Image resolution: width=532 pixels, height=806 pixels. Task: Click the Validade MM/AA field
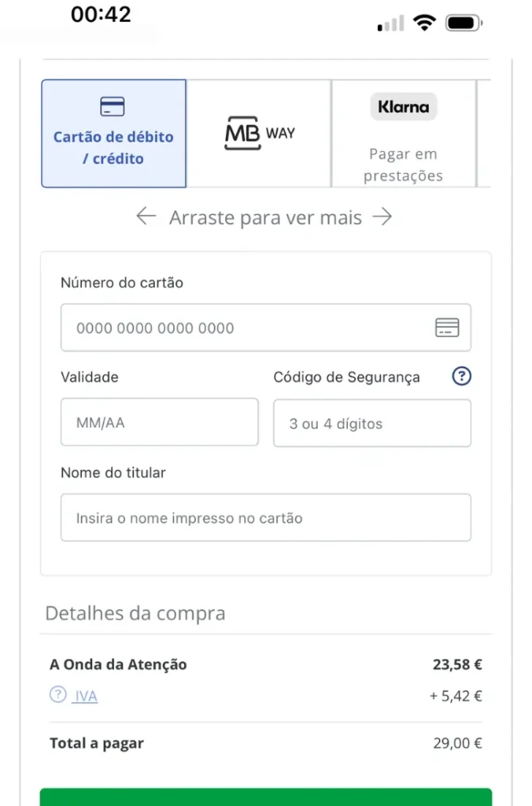click(x=159, y=423)
